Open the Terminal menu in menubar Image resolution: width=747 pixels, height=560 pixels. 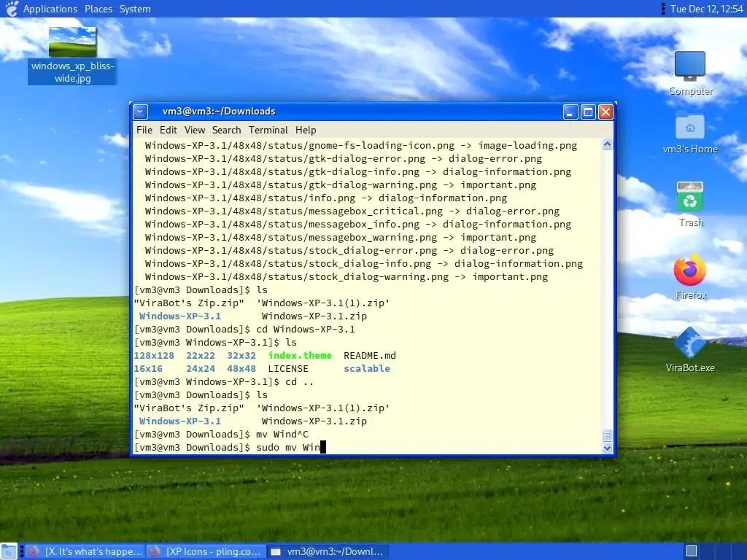pos(268,130)
